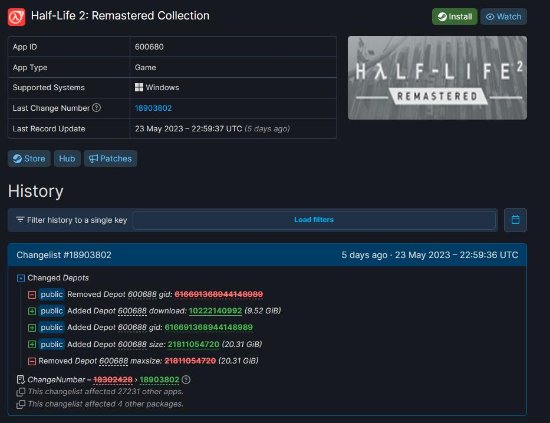Click the green added gid value

point(209,327)
